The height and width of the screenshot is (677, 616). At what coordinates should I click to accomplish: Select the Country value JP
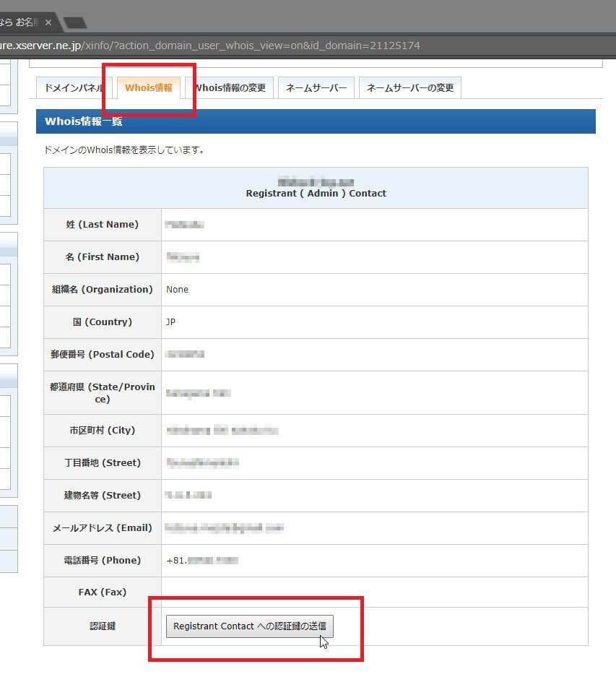tap(170, 322)
